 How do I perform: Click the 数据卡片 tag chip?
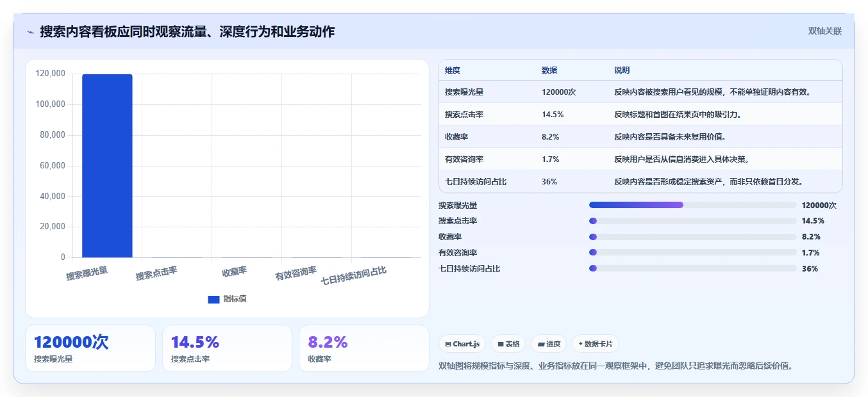pos(596,344)
